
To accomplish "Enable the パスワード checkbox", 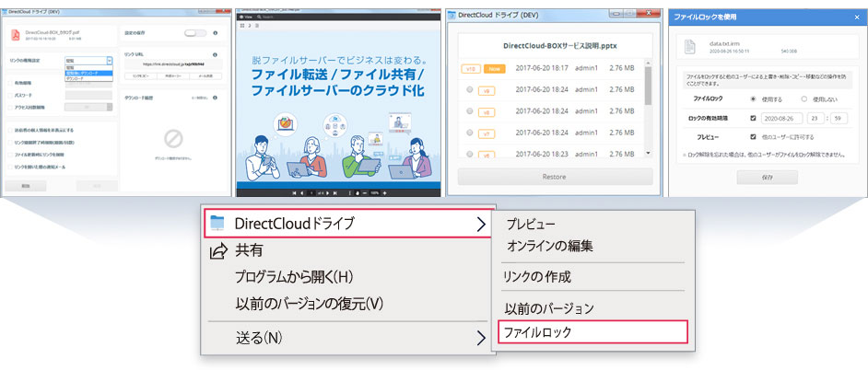I will [10, 95].
